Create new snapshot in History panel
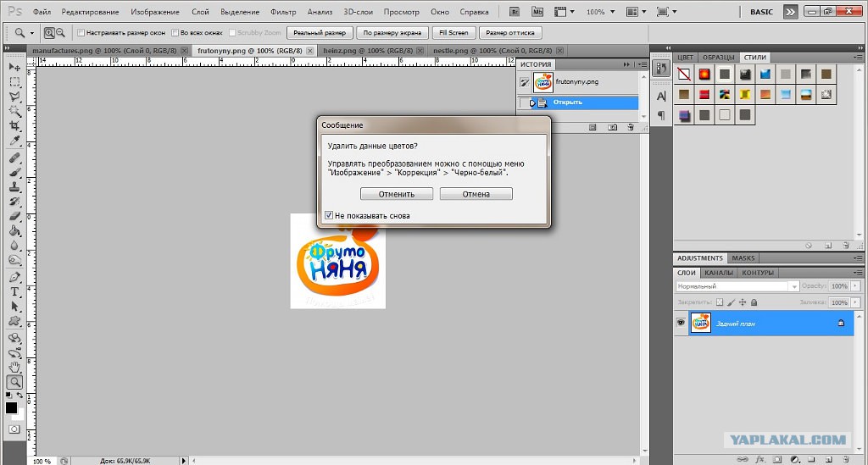The image size is (868, 465). (x=612, y=128)
